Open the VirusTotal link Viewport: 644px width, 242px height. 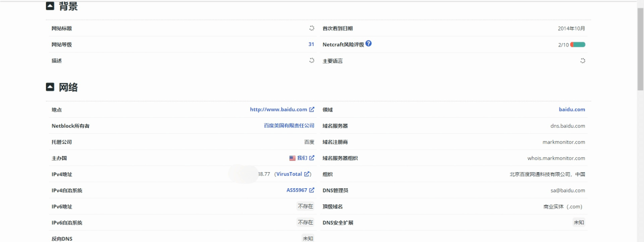tap(289, 174)
